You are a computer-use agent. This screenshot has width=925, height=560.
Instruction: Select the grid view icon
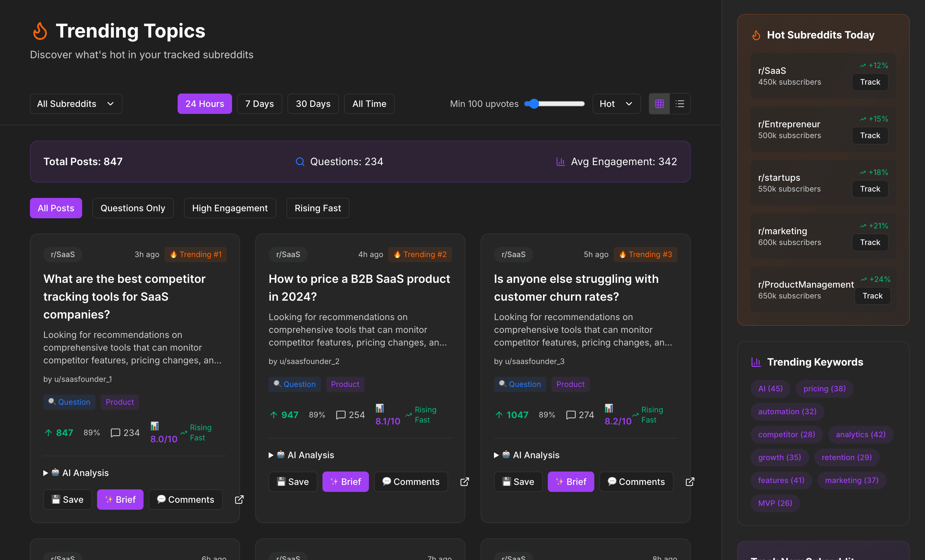pyautogui.click(x=659, y=104)
